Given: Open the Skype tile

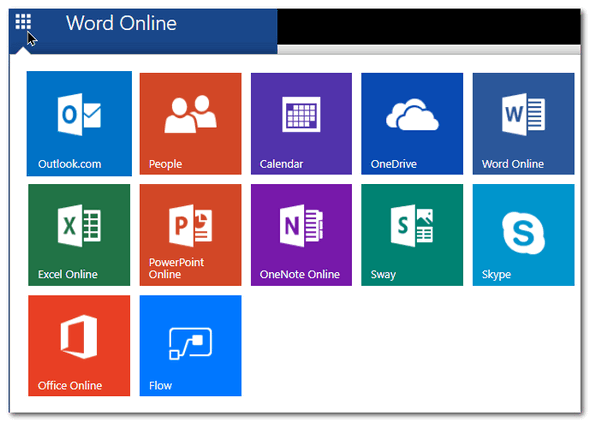Looking at the screenshot, I should (x=523, y=235).
